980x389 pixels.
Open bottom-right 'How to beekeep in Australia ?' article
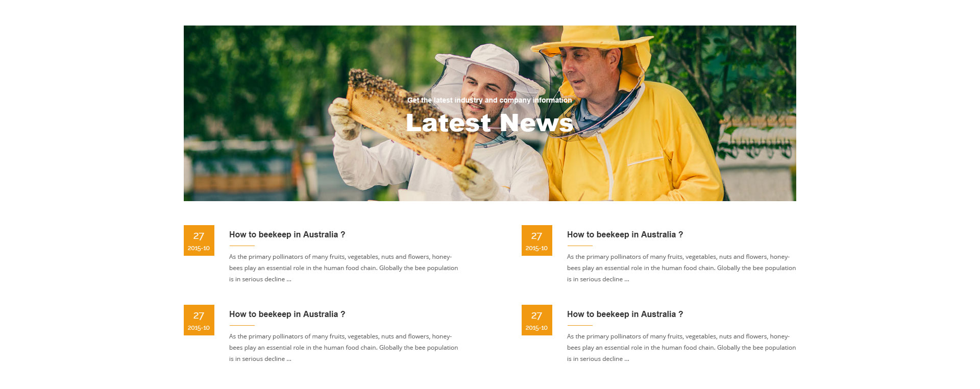(x=625, y=314)
